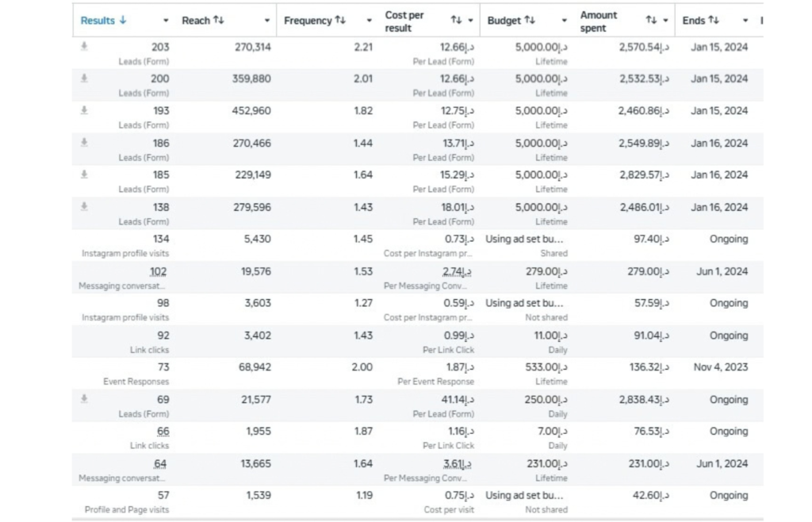
Task: Click download icon beside 200 results
Action: [84, 79]
